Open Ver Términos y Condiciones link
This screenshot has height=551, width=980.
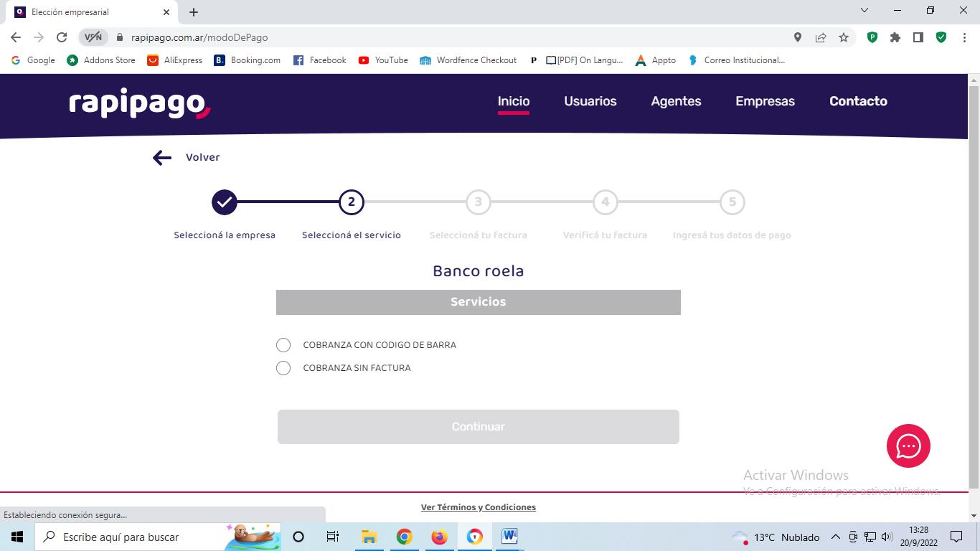pos(478,507)
